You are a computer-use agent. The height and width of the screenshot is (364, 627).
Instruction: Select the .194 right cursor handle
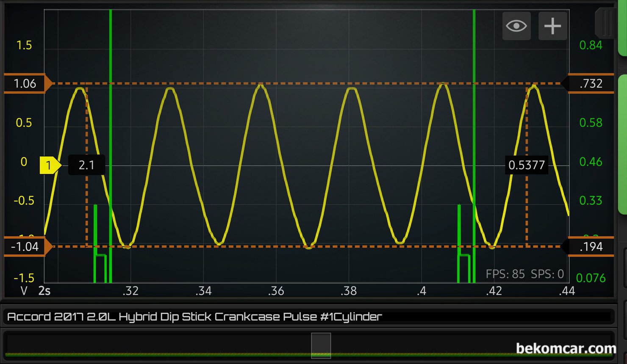[590, 246]
